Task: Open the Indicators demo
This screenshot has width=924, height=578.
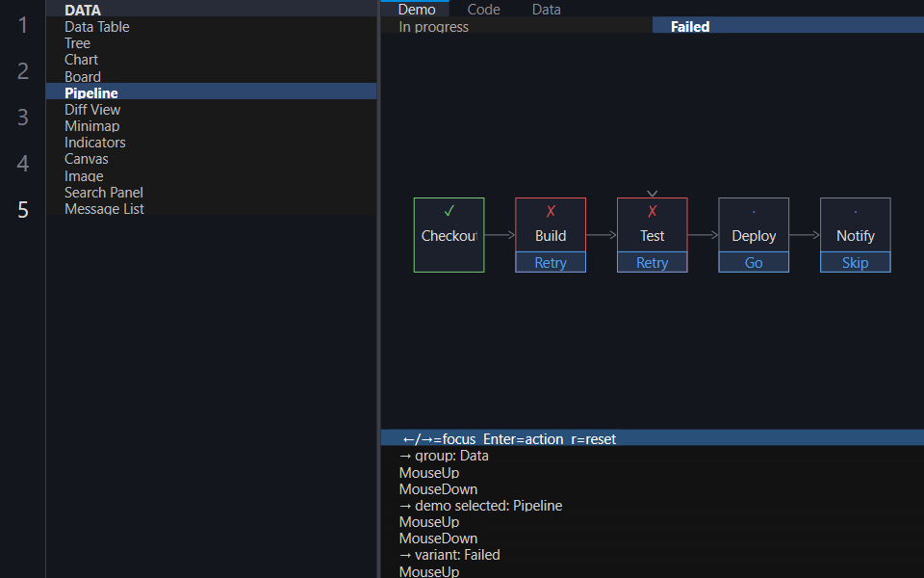Action: tap(211, 143)
